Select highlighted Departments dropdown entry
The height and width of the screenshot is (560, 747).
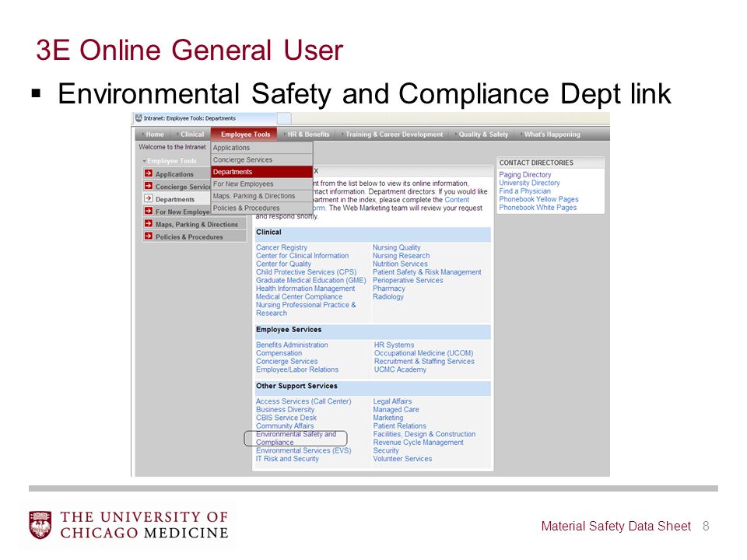[261, 171]
